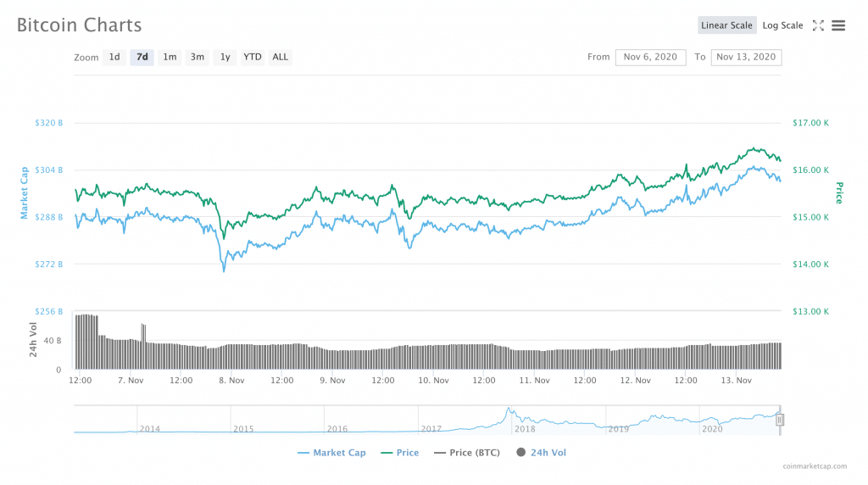Viewport: 868px width, 485px height.
Task: Click 2017 in the timeline navigator
Action: [x=430, y=429]
